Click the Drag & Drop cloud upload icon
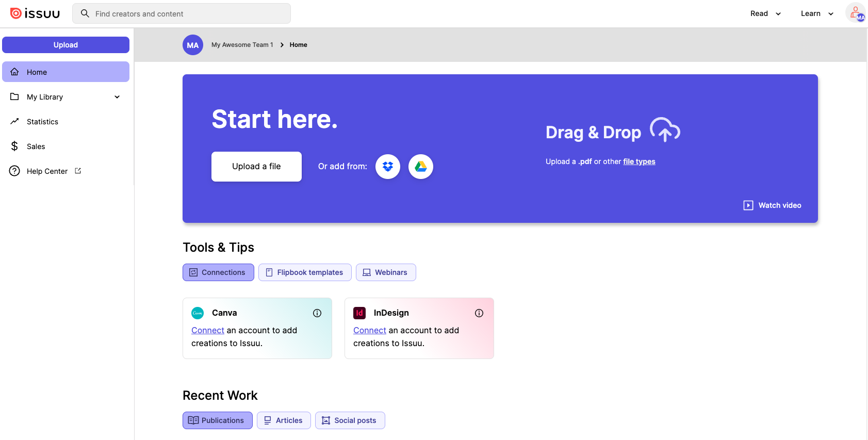The width and height of the screenshot is (868, 440). pyautogui.click(x=665, y=129)
